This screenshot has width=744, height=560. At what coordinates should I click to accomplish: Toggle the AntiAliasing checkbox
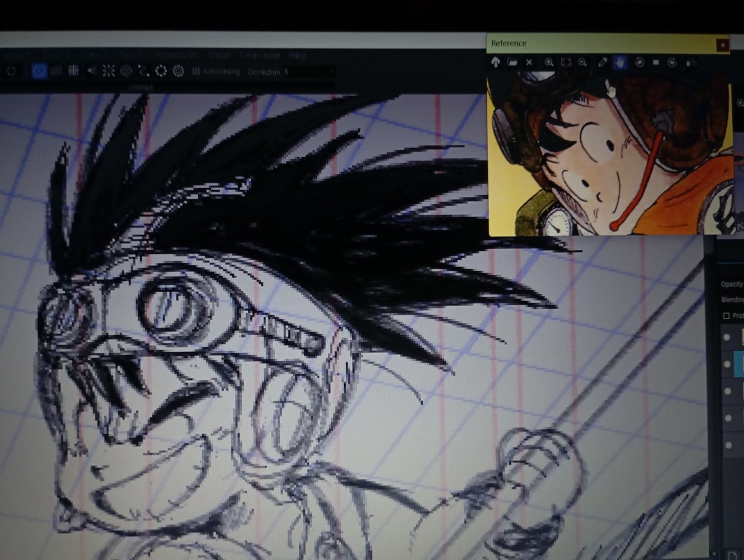pyautogui.click(x=197, y=72)
